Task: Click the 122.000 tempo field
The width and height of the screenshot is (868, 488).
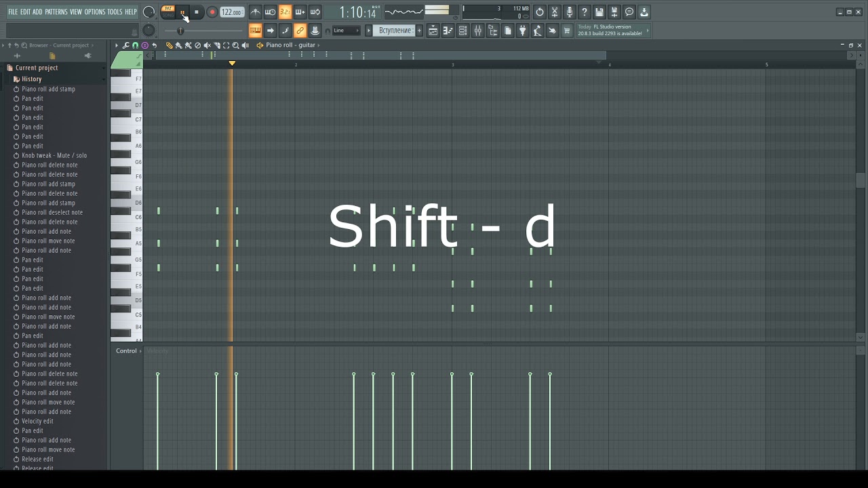Action: (232, 12)
